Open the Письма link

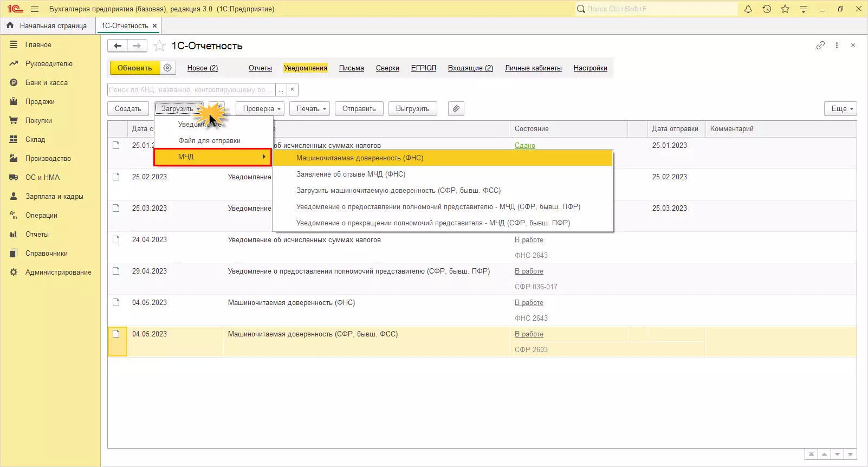pos(352,68)
